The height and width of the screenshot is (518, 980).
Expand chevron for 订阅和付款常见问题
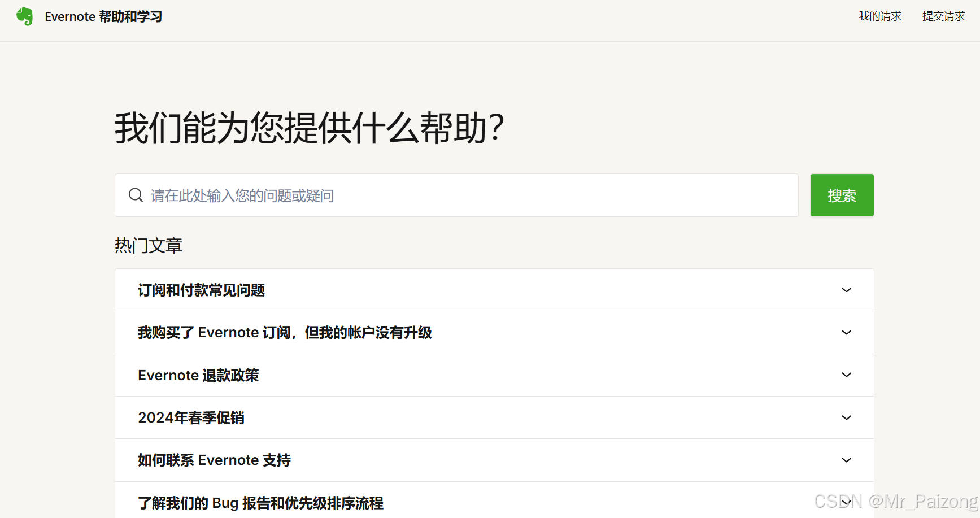(846, 290)
